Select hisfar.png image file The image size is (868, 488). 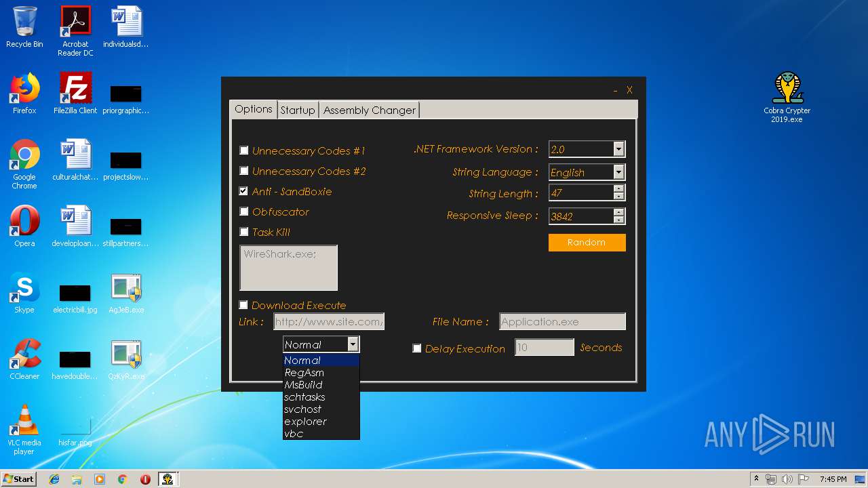pyautogui.click(x=75, y=430)
